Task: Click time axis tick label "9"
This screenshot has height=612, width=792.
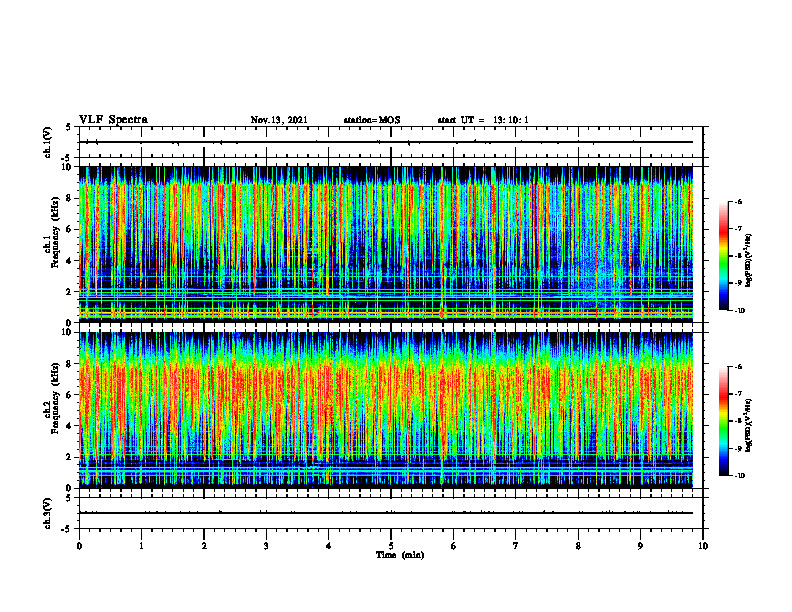Action: coord(640,546)
